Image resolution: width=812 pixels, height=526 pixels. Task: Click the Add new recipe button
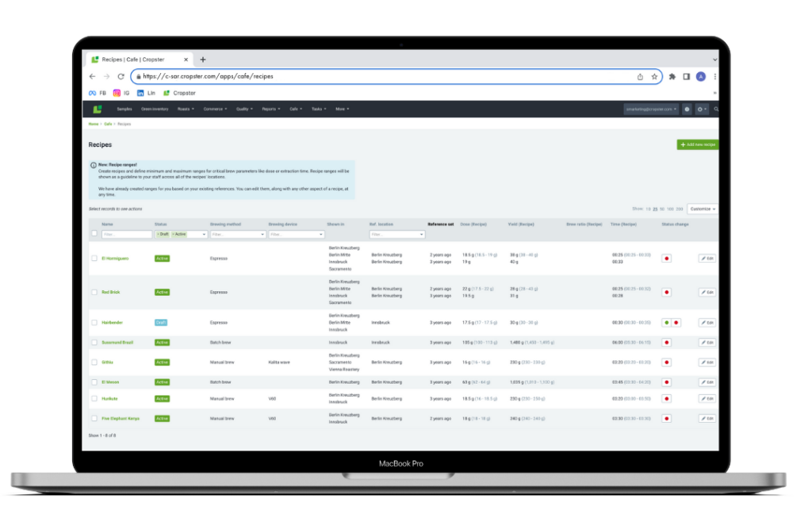point(698,144)
